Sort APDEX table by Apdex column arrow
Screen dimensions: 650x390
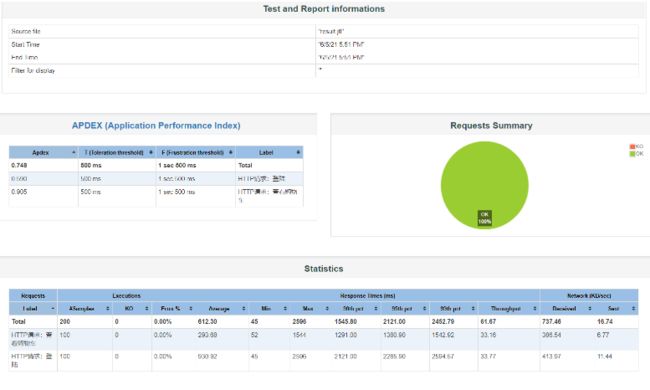(74, 153)
